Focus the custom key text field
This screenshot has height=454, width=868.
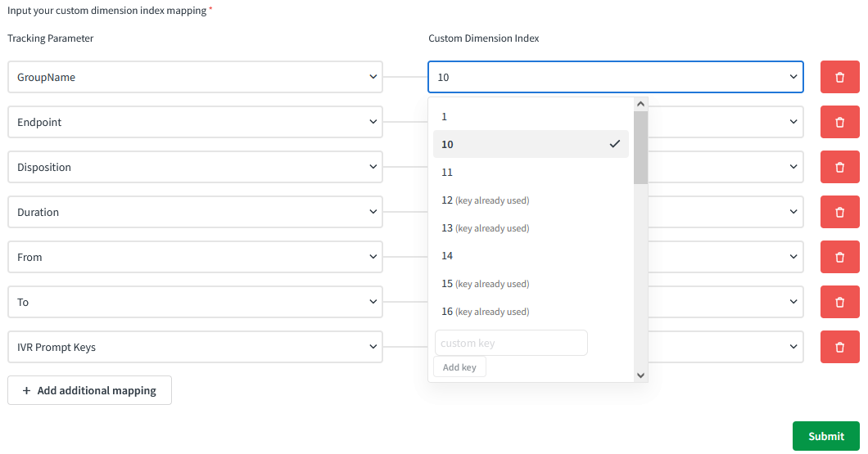coord(510,343)
